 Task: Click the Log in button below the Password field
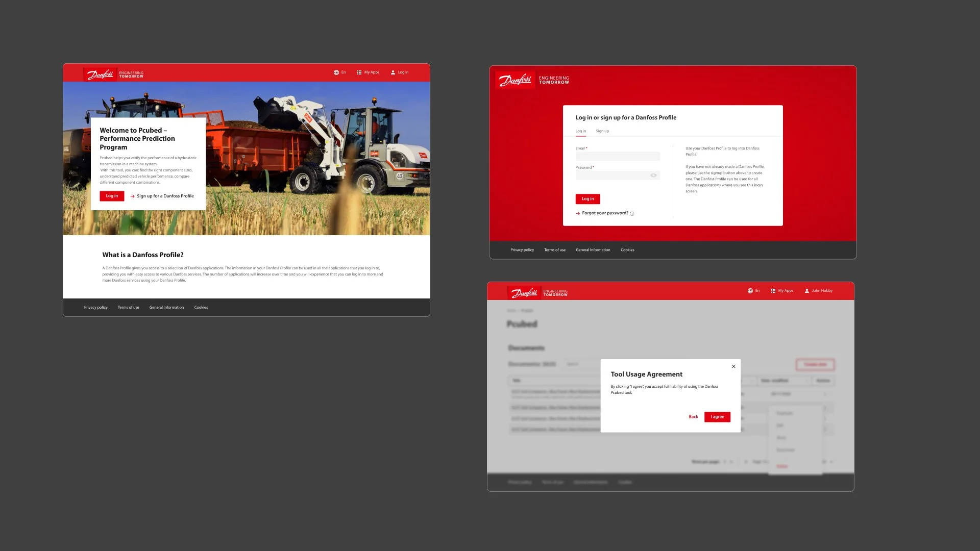pyautogui.click(x=587, y=199)
